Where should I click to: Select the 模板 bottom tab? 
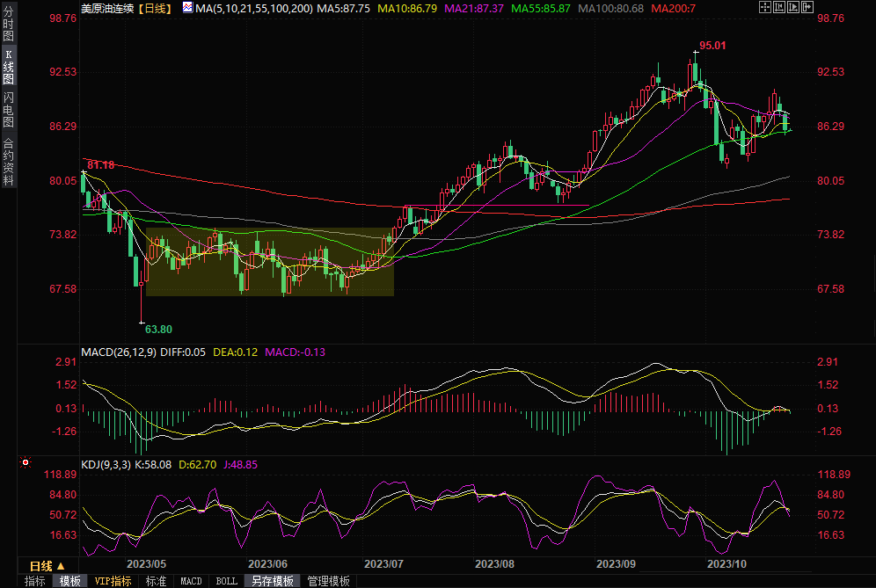70,581
